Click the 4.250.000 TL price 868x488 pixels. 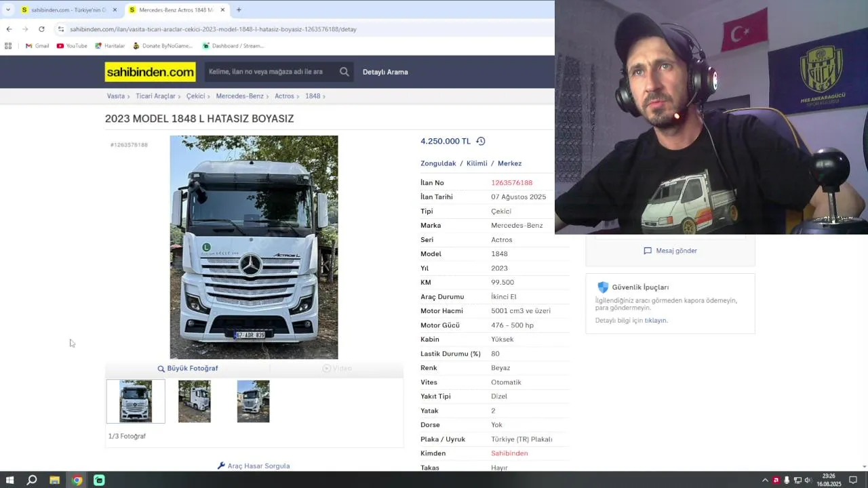pos(446,141)
